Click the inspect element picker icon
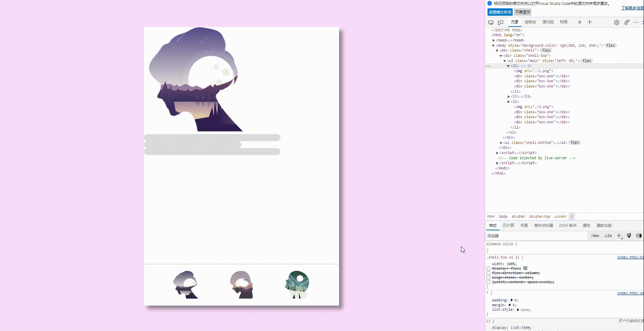The height and width of the screenshot is (331, 644). click(491, 22)
